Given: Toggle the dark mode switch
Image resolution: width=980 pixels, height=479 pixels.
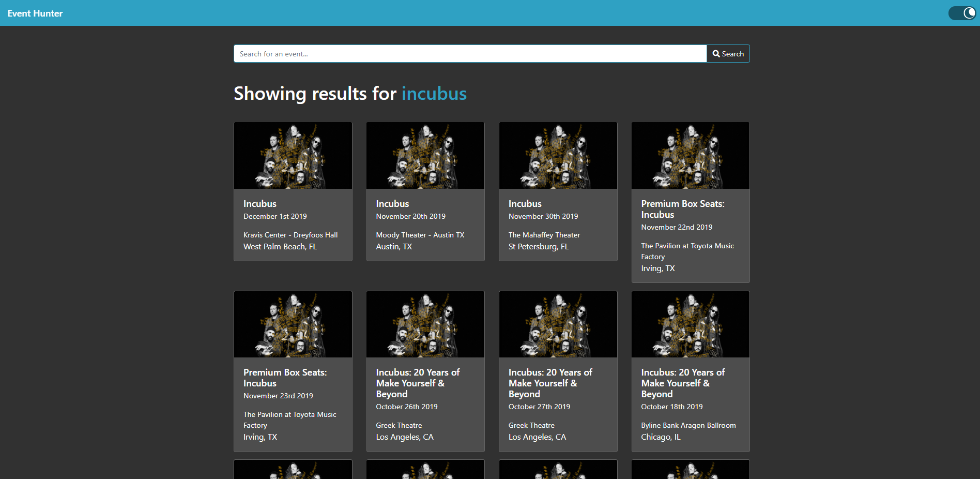Looking at the screenshot, I should (x=962, y=13).
